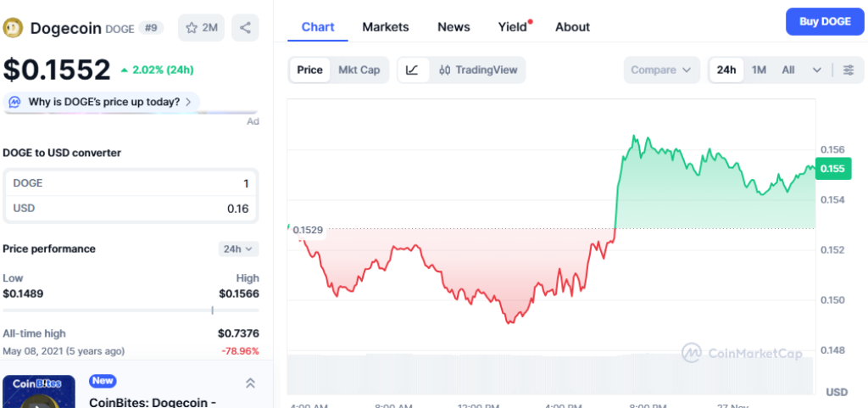
Task: Click the star watchlist button showing 2M
Action: point(201,27)
